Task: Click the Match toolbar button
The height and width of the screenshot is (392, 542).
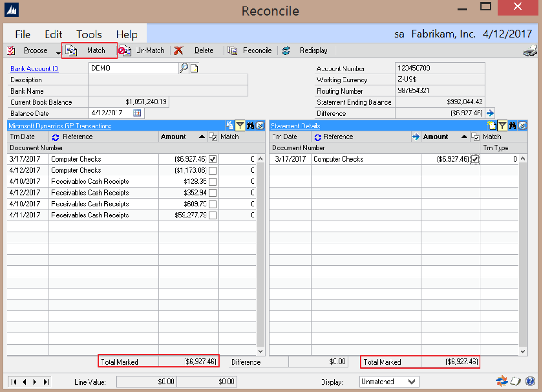Action: (x=89, y=50)
